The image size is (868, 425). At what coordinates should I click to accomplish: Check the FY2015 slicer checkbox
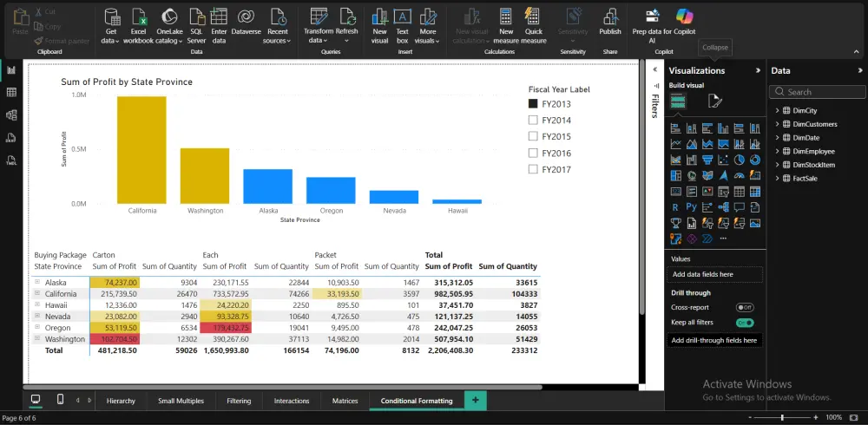(533, 136)
